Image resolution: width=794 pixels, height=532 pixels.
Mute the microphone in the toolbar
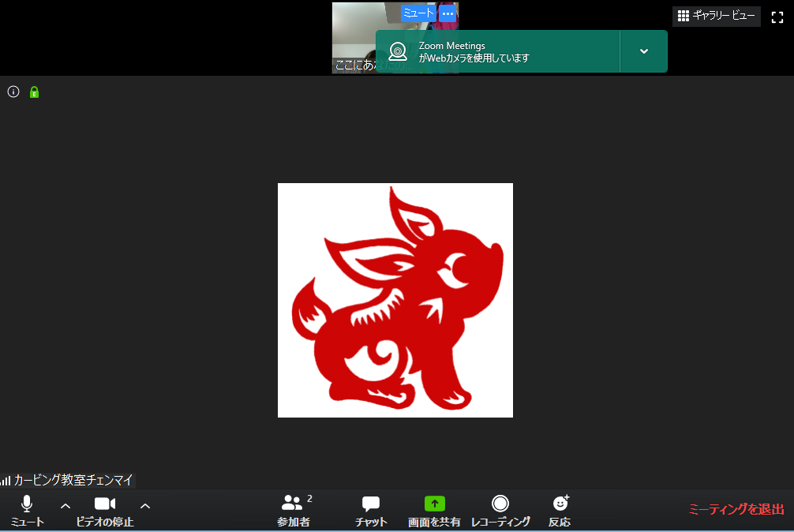click(x=27, y=510)
